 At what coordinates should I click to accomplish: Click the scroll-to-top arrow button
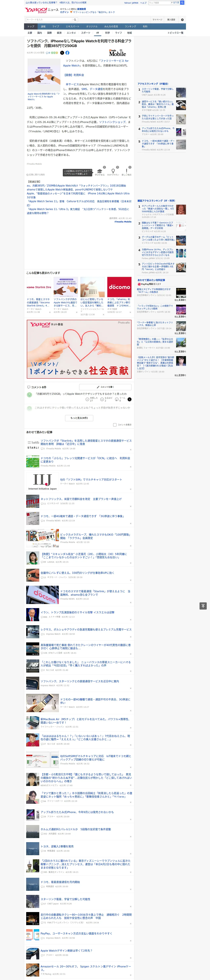tap(203, 606)
